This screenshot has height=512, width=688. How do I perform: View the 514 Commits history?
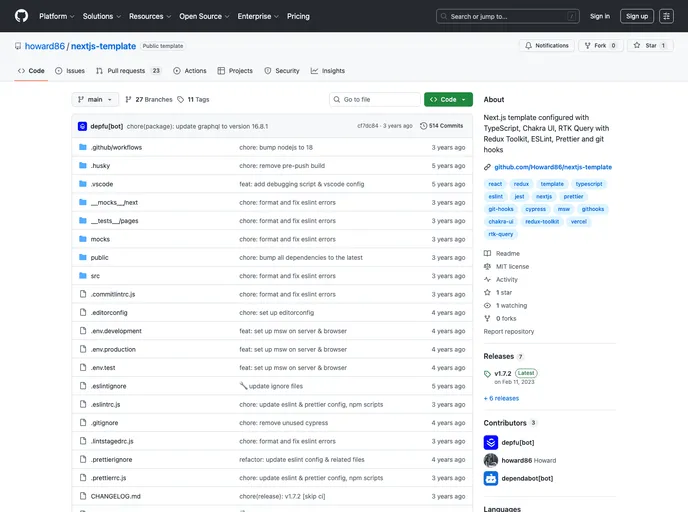(x=442, y=126)
